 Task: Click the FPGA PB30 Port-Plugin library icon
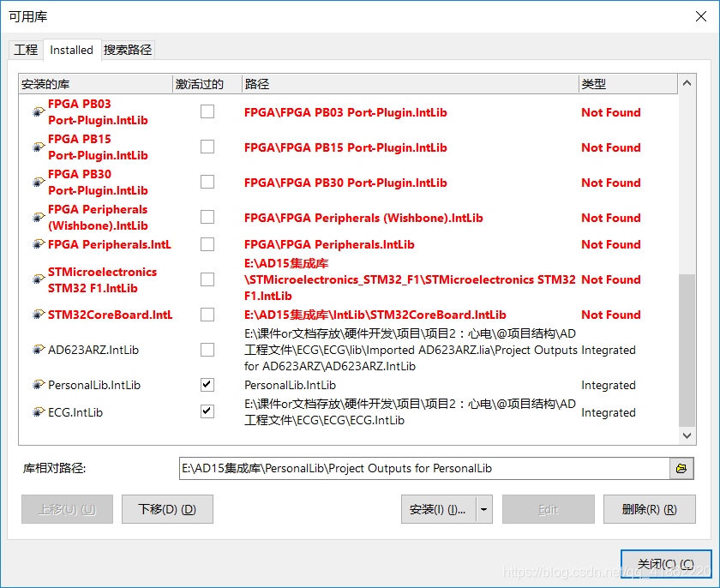click(39, 183)
